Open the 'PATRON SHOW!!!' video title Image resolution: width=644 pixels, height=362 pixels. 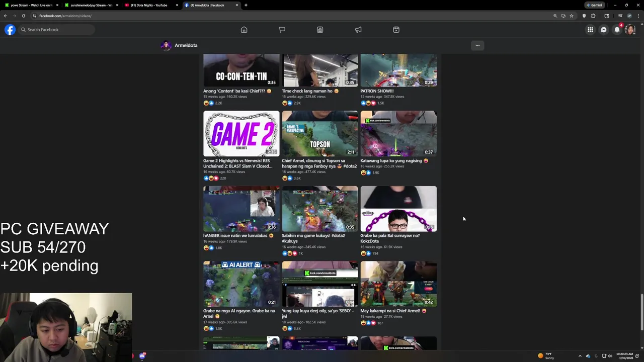377,91
